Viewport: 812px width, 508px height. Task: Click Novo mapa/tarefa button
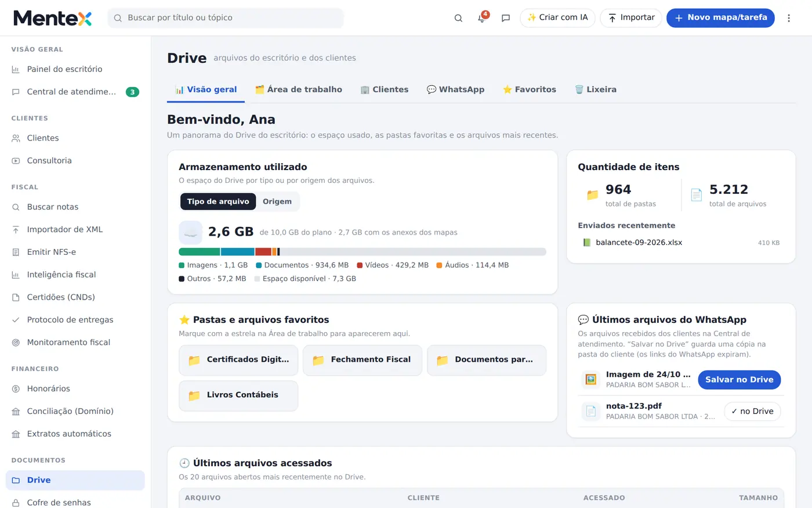[x=720, y=18]
